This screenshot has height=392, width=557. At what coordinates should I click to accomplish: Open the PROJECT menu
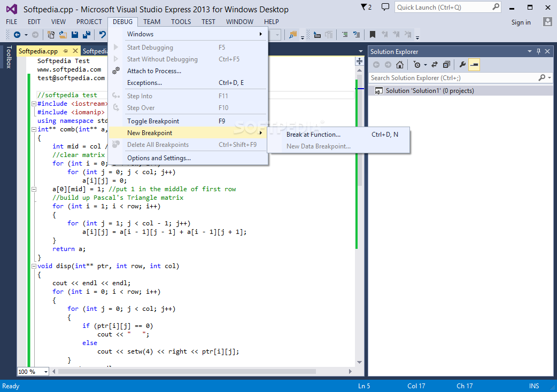pyautogui.click(x=89, y=22)
